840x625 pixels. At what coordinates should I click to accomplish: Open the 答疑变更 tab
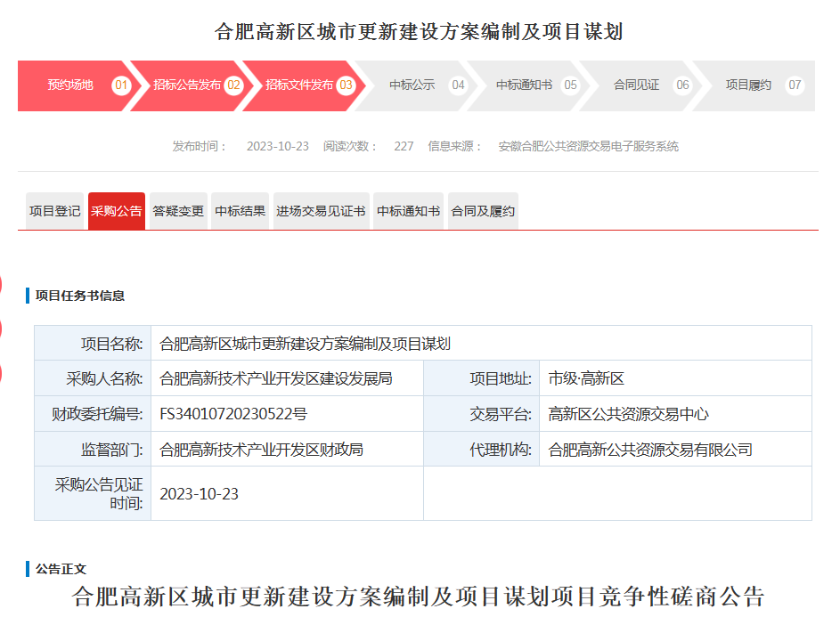(x=177, y=210)
